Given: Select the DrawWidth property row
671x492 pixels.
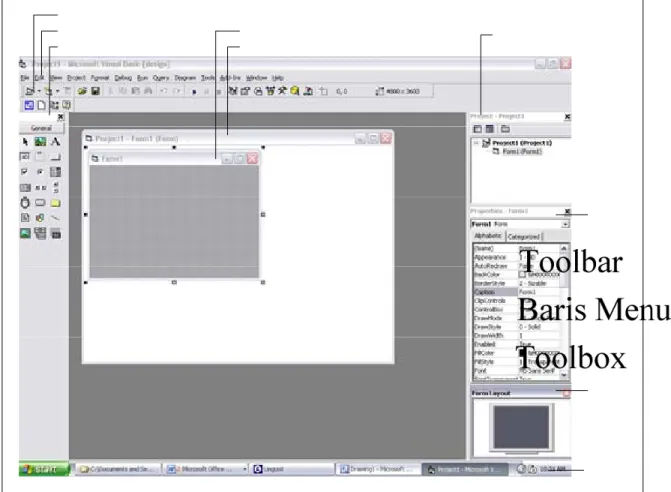Looking at the screenshot, I should [x=517, y=335].
